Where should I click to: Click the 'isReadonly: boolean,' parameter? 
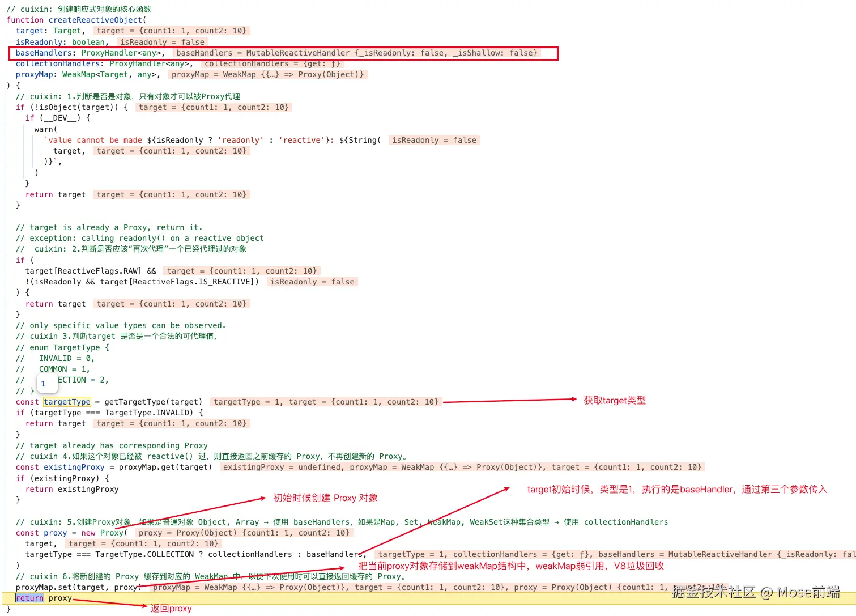coord(62,42)
